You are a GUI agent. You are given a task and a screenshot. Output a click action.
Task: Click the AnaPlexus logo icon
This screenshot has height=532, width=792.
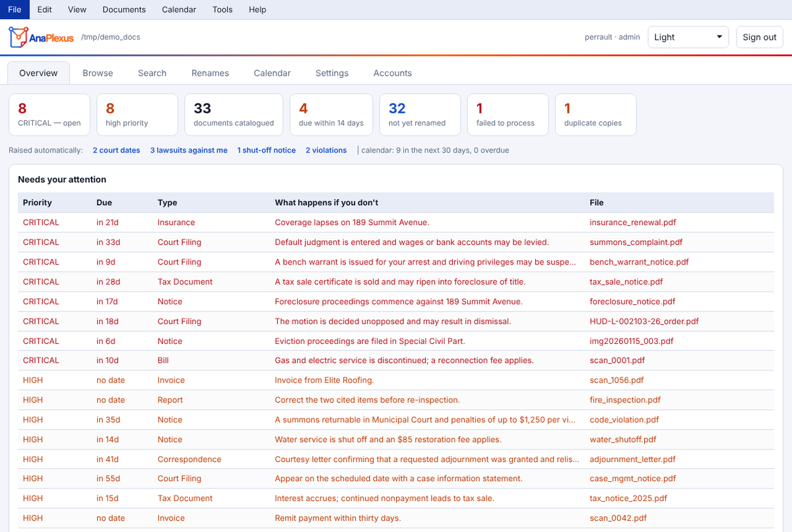(x=18, y=37)
